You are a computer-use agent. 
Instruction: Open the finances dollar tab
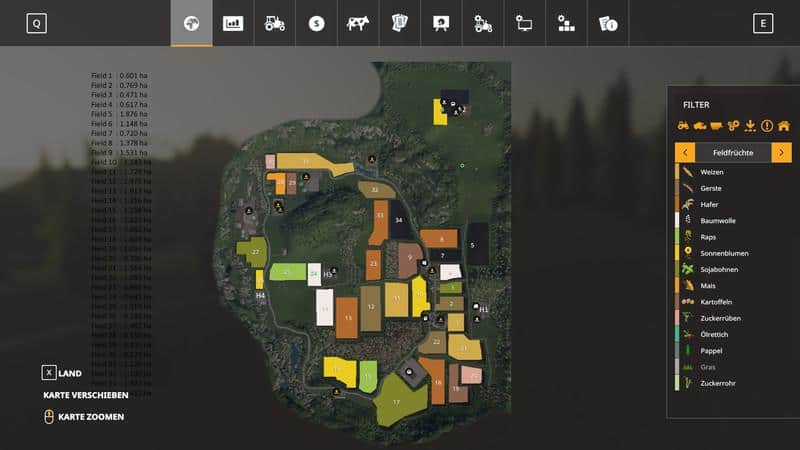point(317,24)
